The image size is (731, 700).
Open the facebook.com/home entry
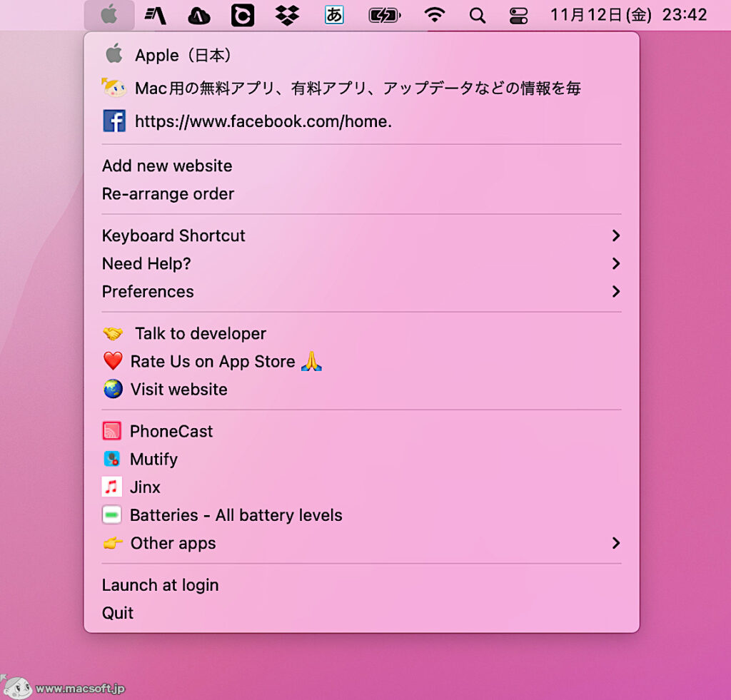click(x=361, y=121)
